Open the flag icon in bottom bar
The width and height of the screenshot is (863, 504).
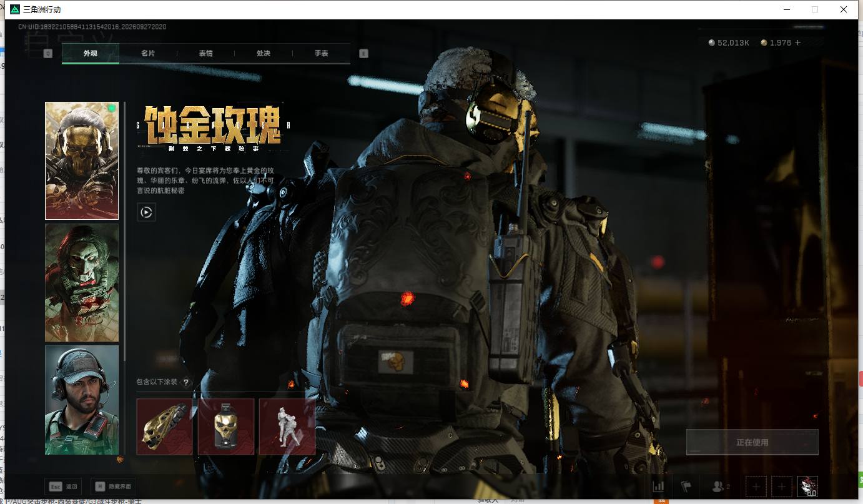pos(686,486)
